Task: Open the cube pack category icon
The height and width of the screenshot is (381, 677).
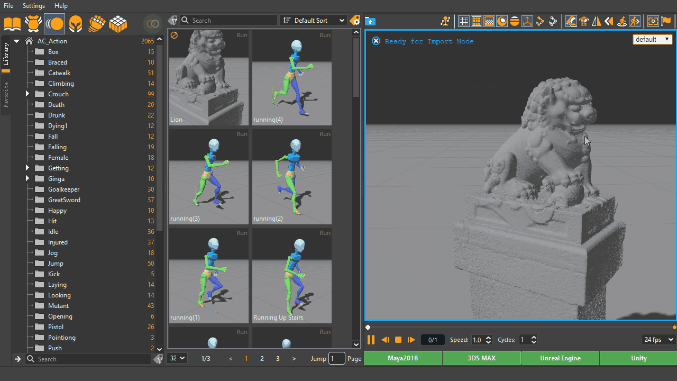Action: coord(118,23)
